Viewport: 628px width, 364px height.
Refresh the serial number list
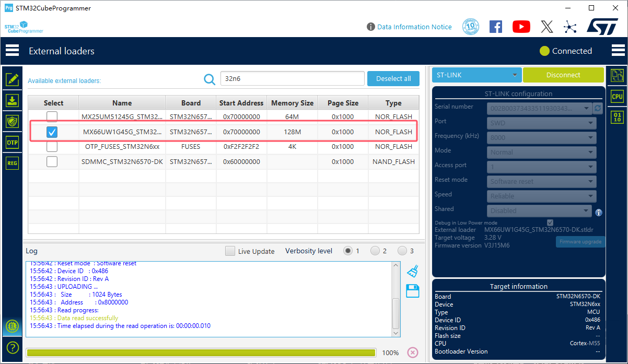(598, 108)
